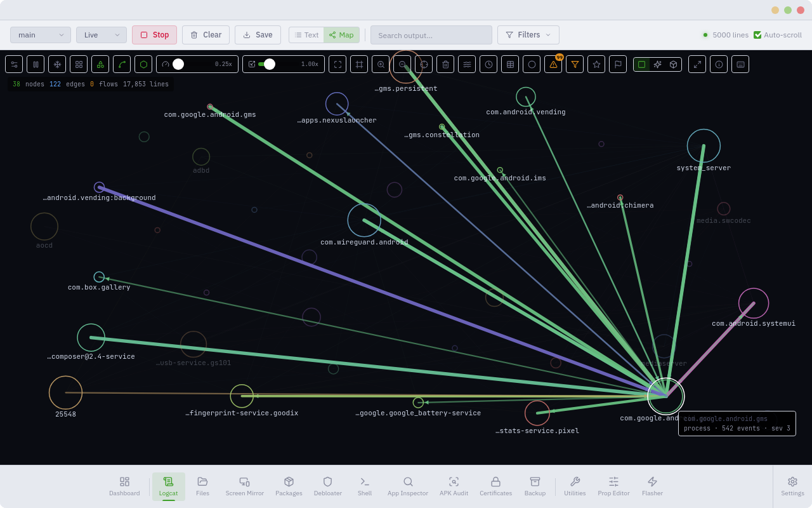Select the cube 3D view mode
This screenshot has height=508, width=812.
[673, 64]
